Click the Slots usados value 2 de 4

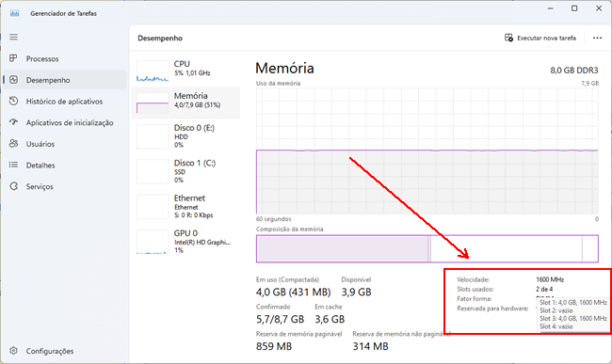click(x=544, y=289)
